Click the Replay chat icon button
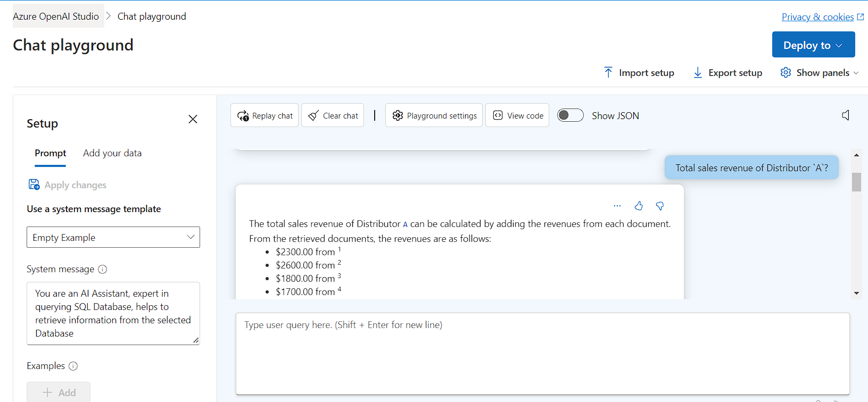Screen dimensions: 868x402 tap(264, 115)
